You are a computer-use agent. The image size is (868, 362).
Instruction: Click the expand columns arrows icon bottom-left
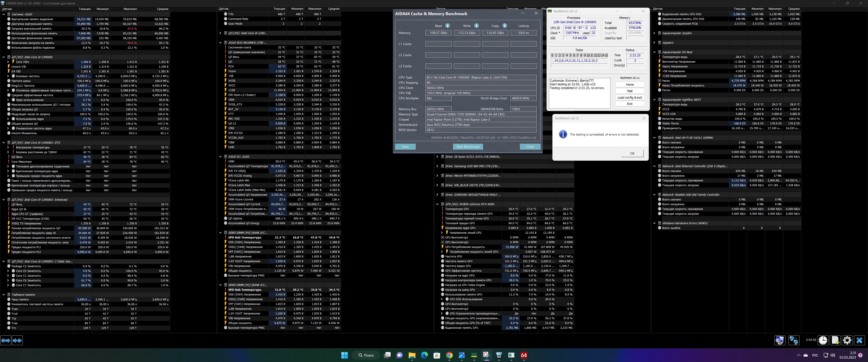(6, 341)
